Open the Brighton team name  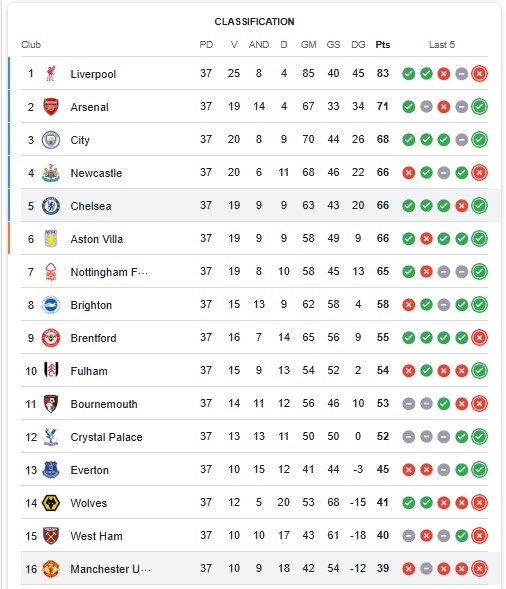(91, 305)
